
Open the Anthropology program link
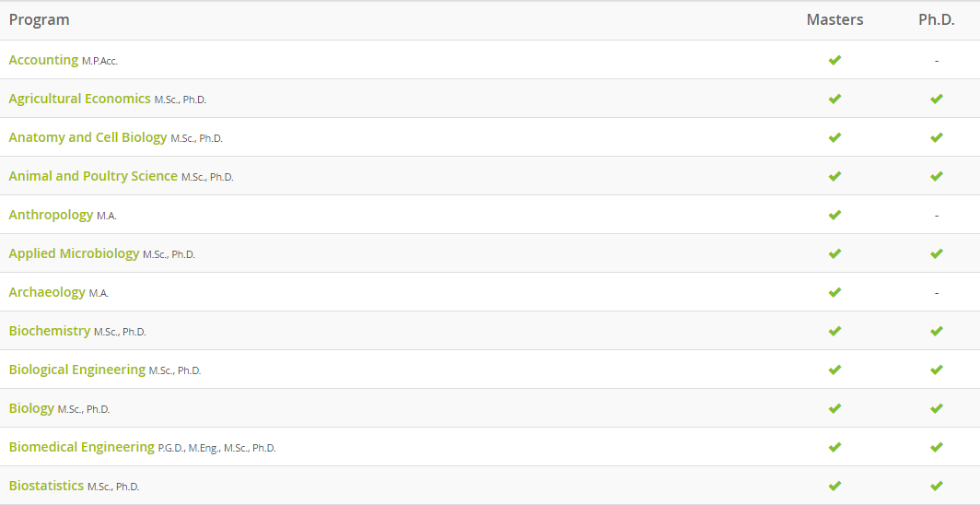[x=51, y=215]
